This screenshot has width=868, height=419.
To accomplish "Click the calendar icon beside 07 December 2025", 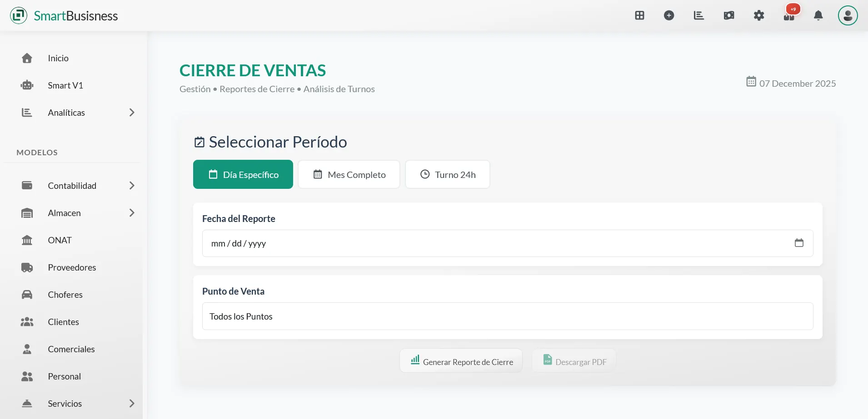I will coord(751,82).
